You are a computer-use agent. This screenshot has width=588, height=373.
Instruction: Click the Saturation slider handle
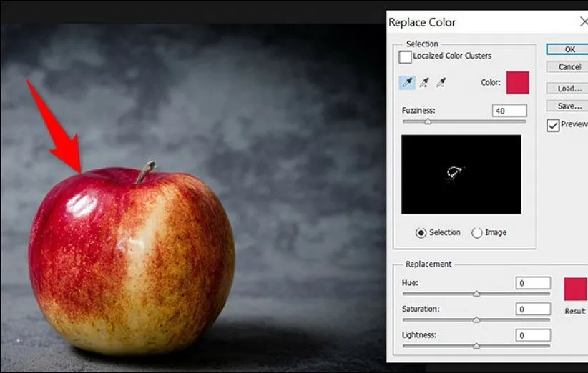tap(476, 320)
